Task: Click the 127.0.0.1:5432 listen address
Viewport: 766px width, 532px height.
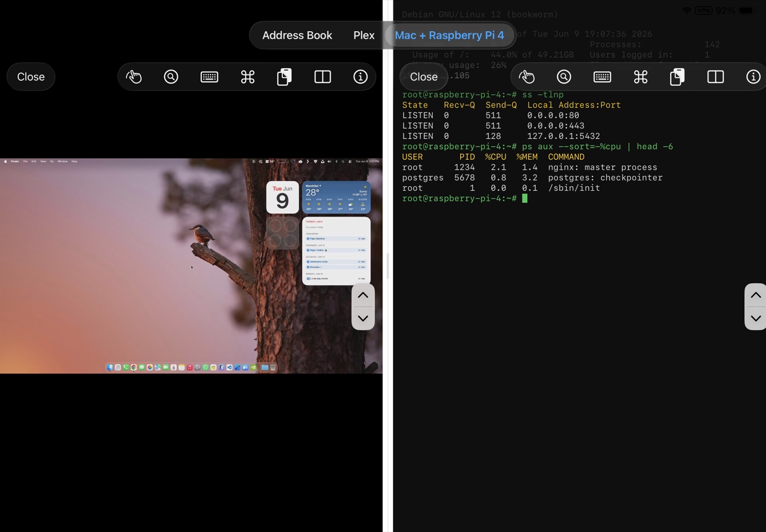Action: point(564,136)
